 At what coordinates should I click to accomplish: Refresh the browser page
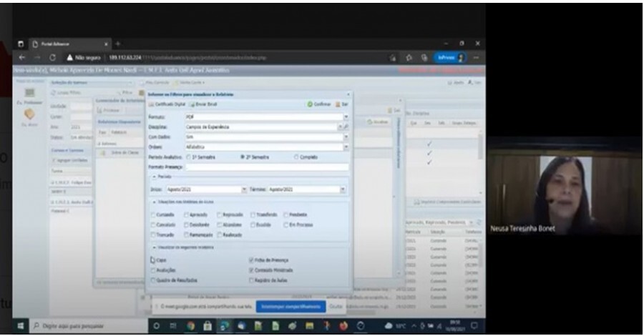[x=53, y=58]
